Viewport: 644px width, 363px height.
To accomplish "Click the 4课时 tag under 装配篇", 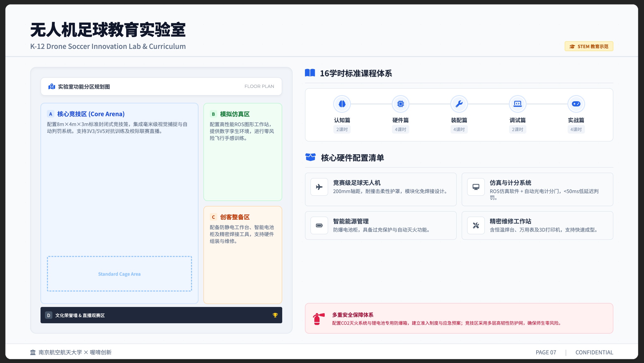I will point(459,129).
